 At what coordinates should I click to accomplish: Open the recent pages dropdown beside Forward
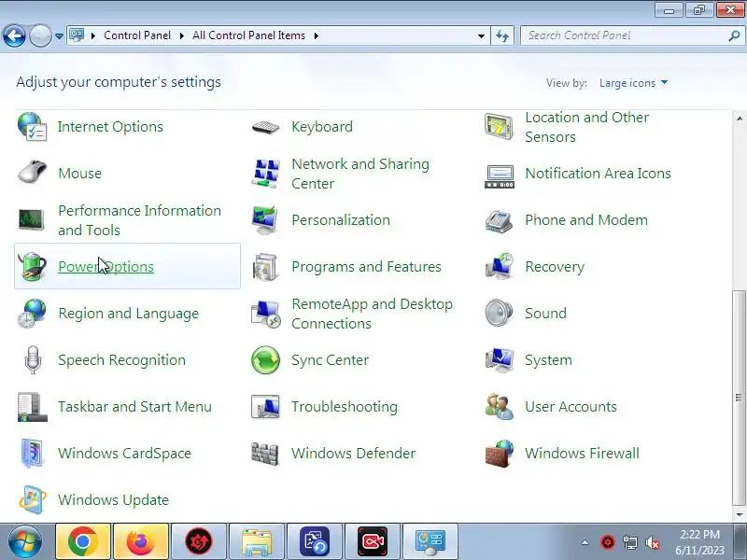59,36
